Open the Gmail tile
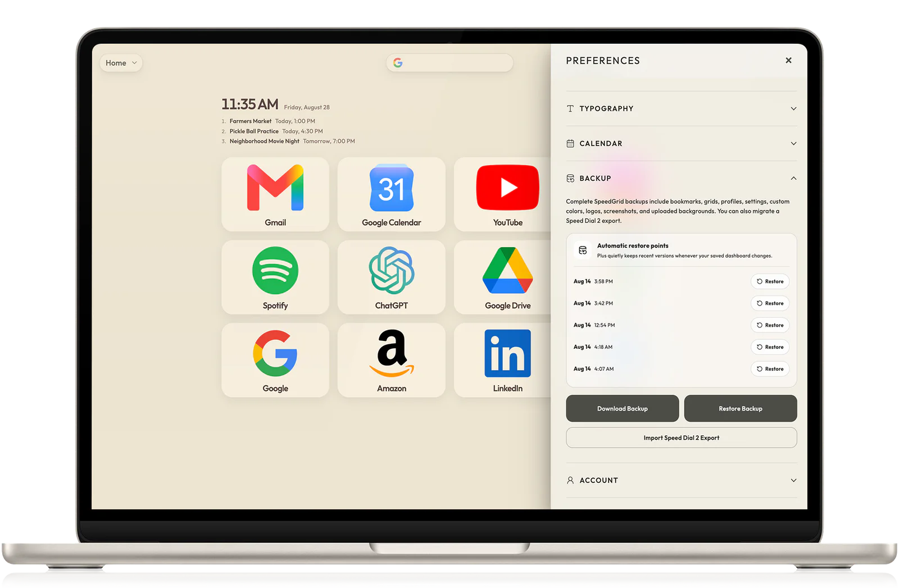The width and height of the screenshot is (899, 588). pyautogui.click(x=275, y=194)
